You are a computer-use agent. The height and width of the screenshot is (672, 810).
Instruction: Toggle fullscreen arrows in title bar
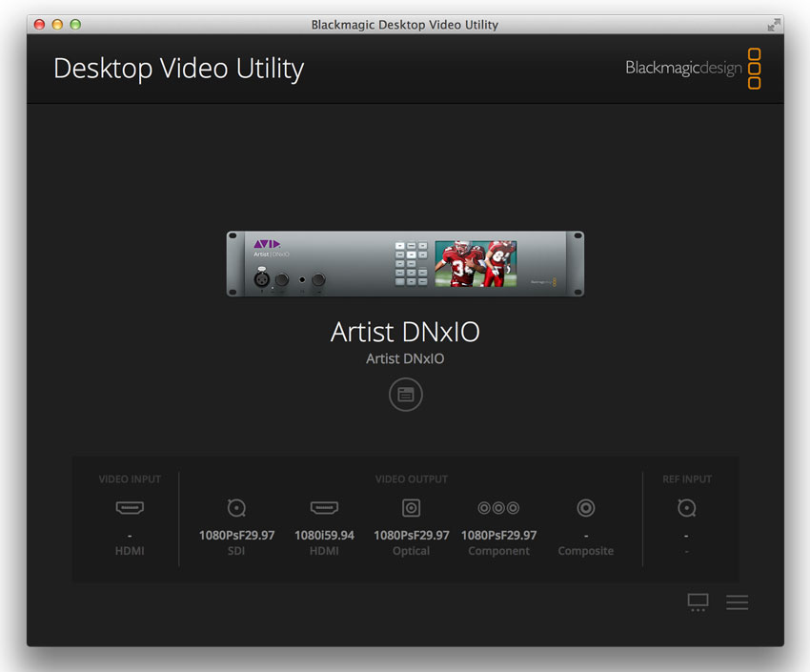[774, 24]
